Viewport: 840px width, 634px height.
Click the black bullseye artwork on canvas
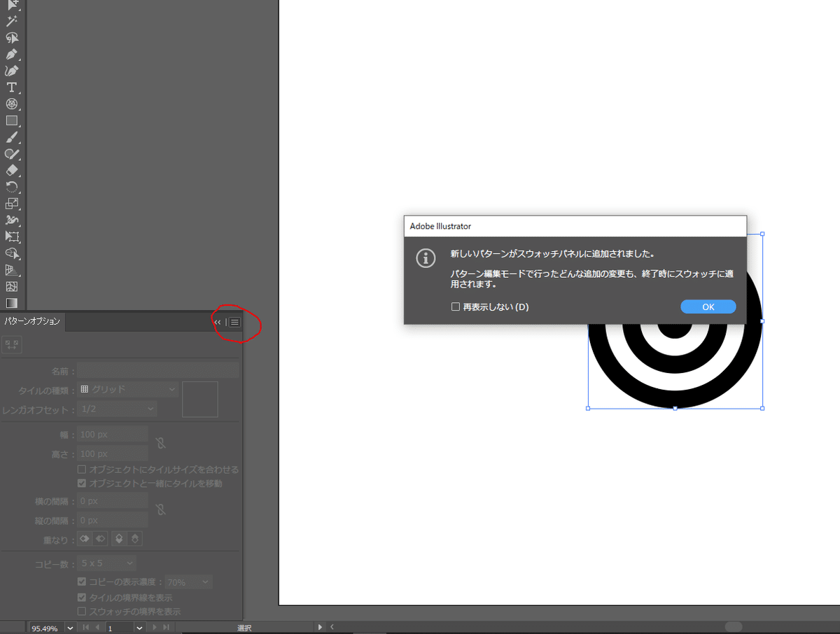click(675, 366)
